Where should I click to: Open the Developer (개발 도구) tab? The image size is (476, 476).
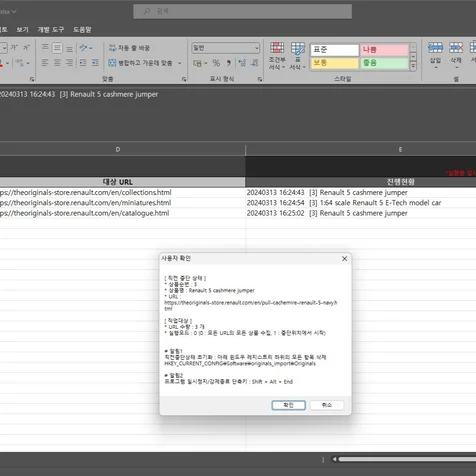coord(51,30)
